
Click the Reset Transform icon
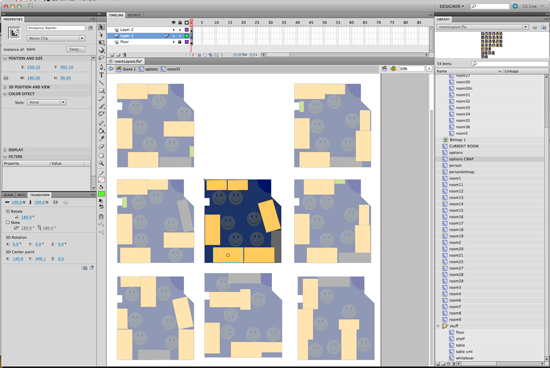pos(92,268)
